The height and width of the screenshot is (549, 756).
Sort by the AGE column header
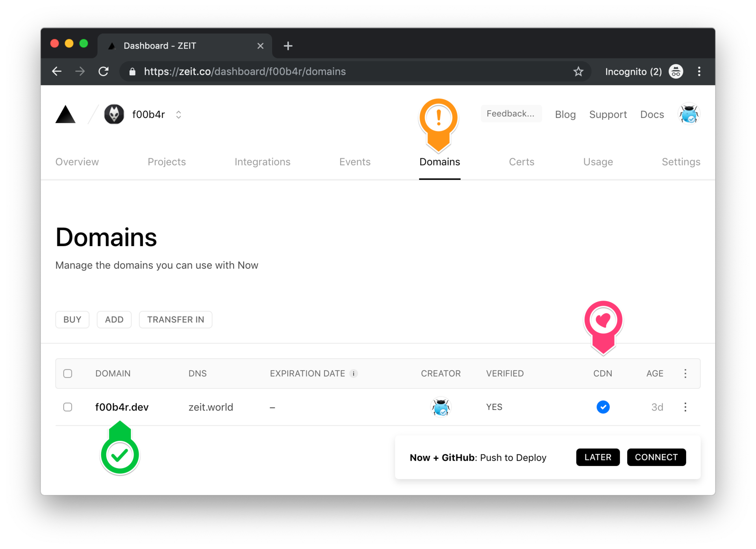click(x=655, y=373)
